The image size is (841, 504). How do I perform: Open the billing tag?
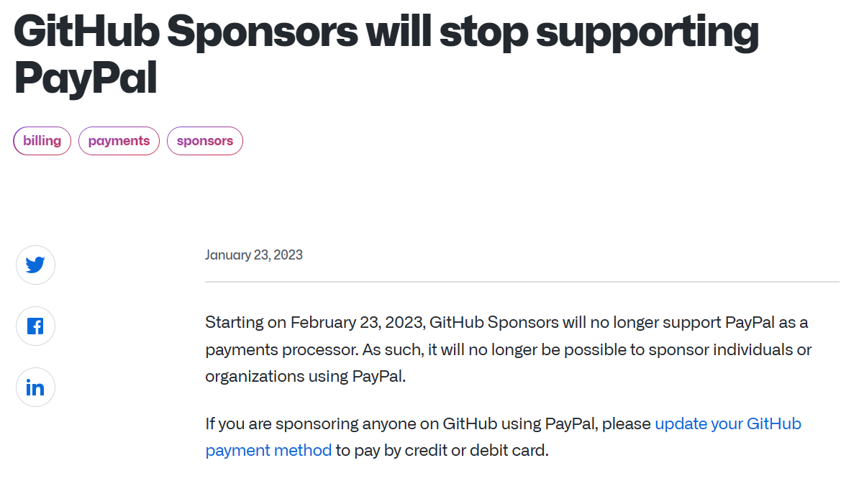42,141
